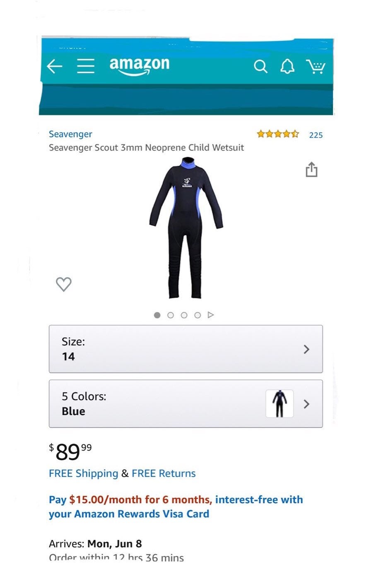Play product video from carousel triangle
This screenshot has height=588, width=371.
tap(211, 315)
